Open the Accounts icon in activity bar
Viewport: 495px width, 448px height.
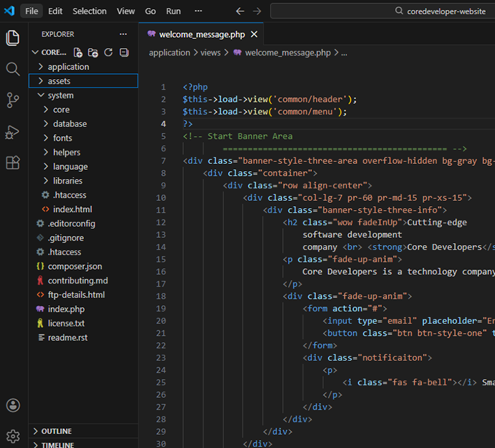pos(13,405)
